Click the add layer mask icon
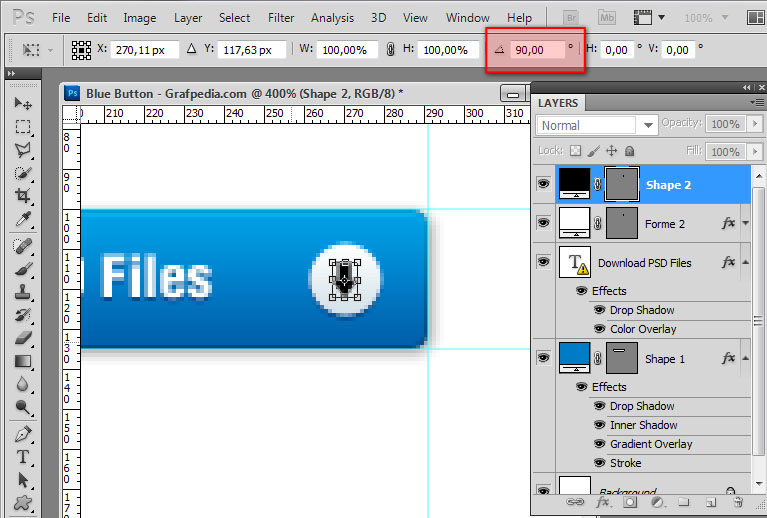767x518 pixels. (630, 502)
